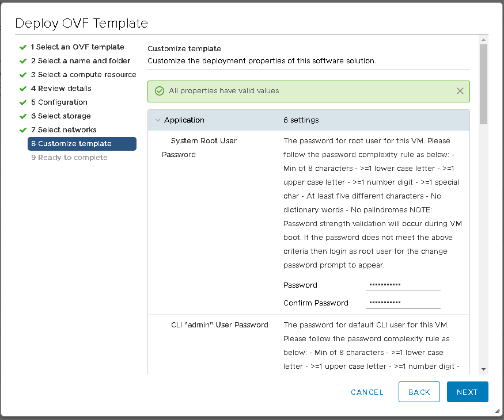This screenshot has height=420, width=504.
Task: Cancel the OVF deployment wizard
Action: [367, 392]
